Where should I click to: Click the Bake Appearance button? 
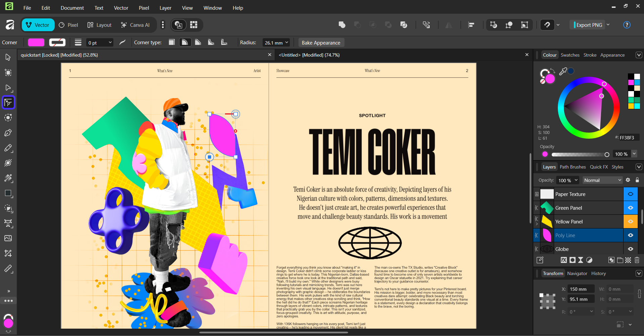click(x=321, y=43)
